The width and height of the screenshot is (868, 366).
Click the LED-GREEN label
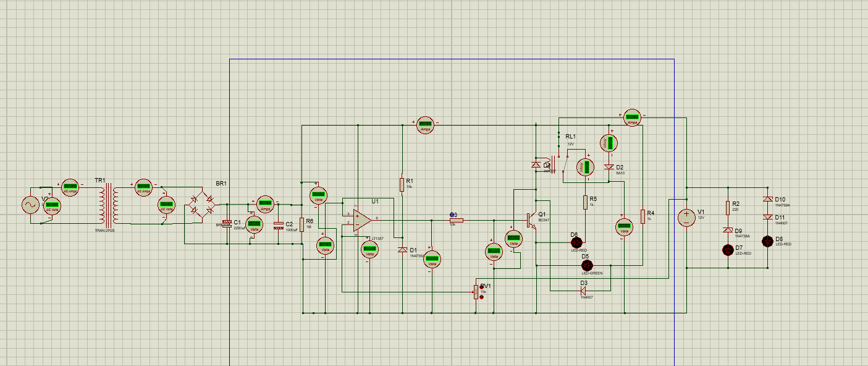591,273
